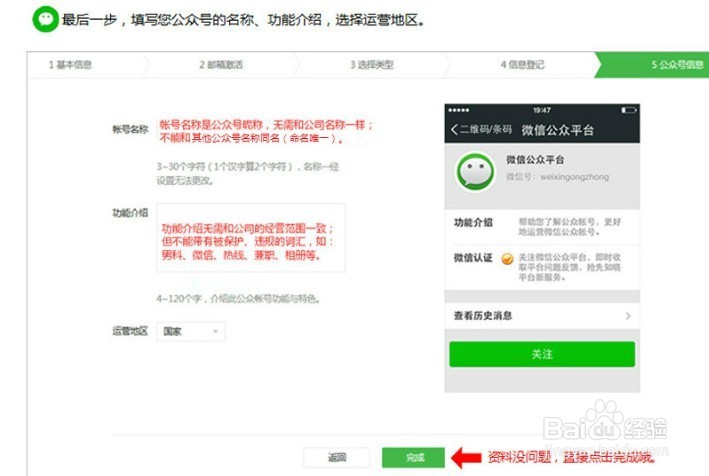Click the signal dots in phone preview
The image size is (709, 476).
[x=458, y=110]
